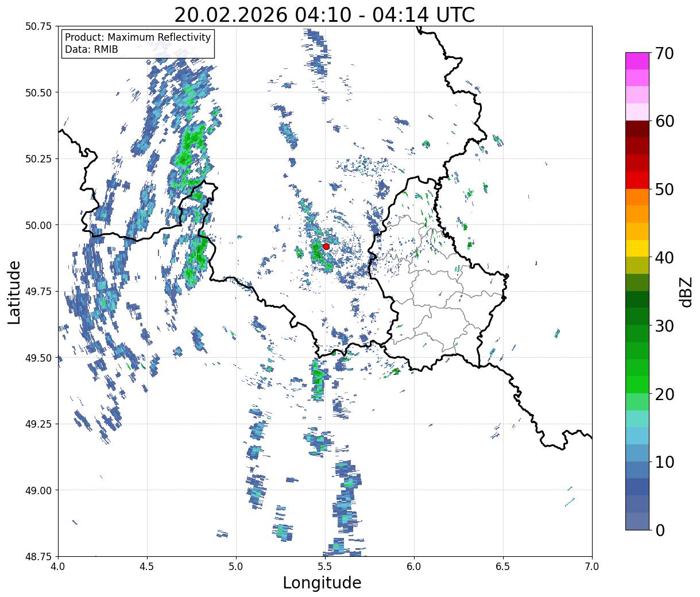The image size is (700, 597).
Task: Click the red radar location marker
Action: (x=326, y=246)
